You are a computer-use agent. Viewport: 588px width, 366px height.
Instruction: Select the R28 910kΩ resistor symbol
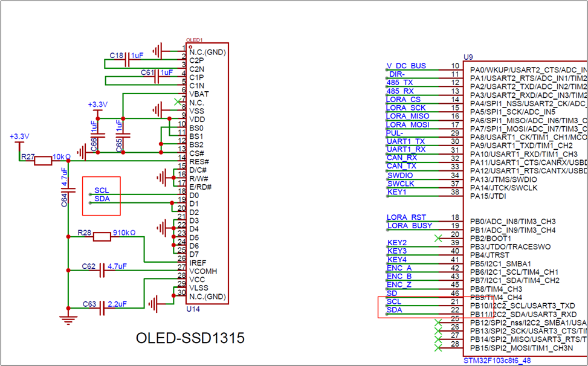click(x=102, y=237)
